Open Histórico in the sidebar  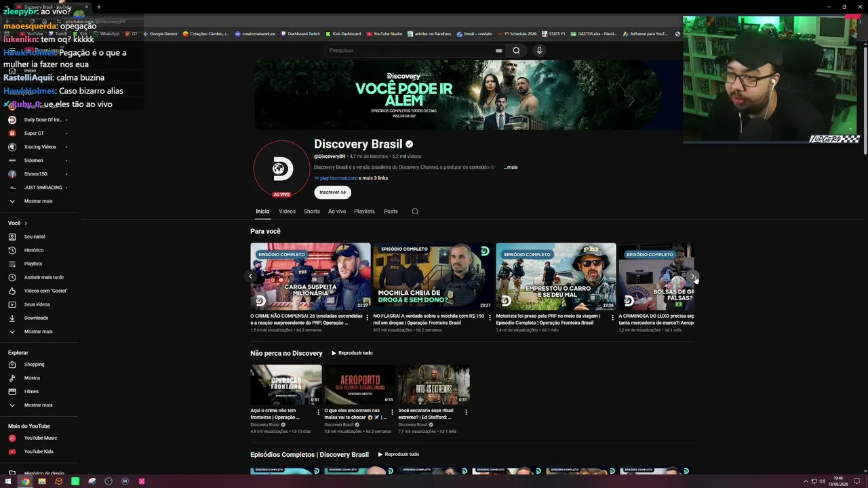click(34, 250)
